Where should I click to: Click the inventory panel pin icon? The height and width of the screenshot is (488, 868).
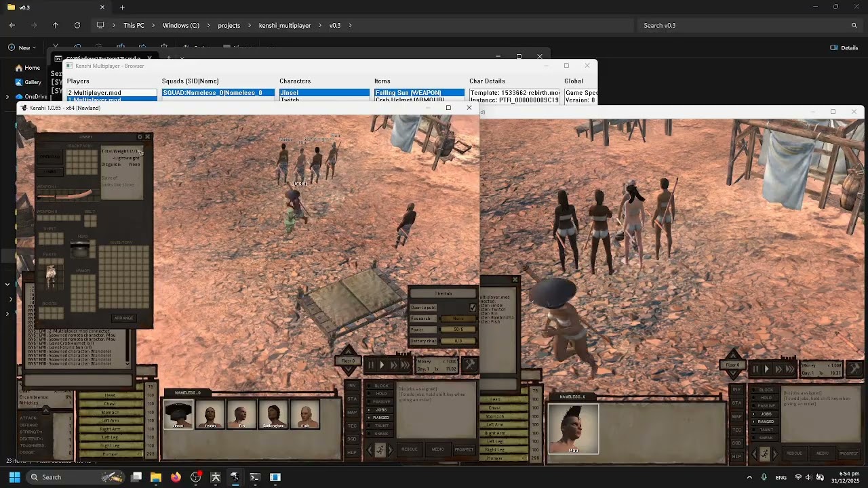point(140,137)
